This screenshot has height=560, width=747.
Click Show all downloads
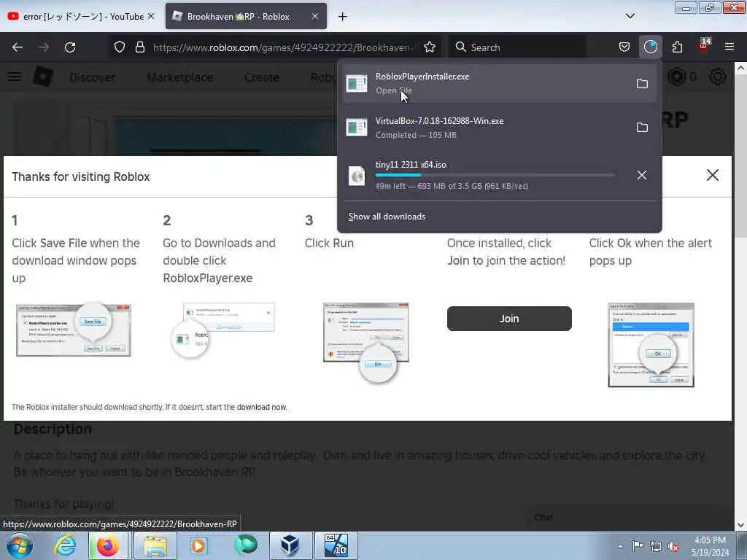(x=387, y=217)
